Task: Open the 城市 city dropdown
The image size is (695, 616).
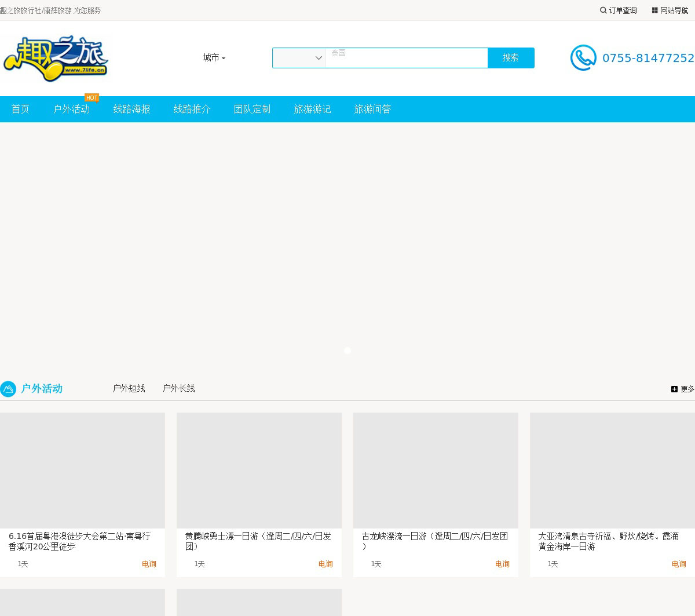Action: 214,58
